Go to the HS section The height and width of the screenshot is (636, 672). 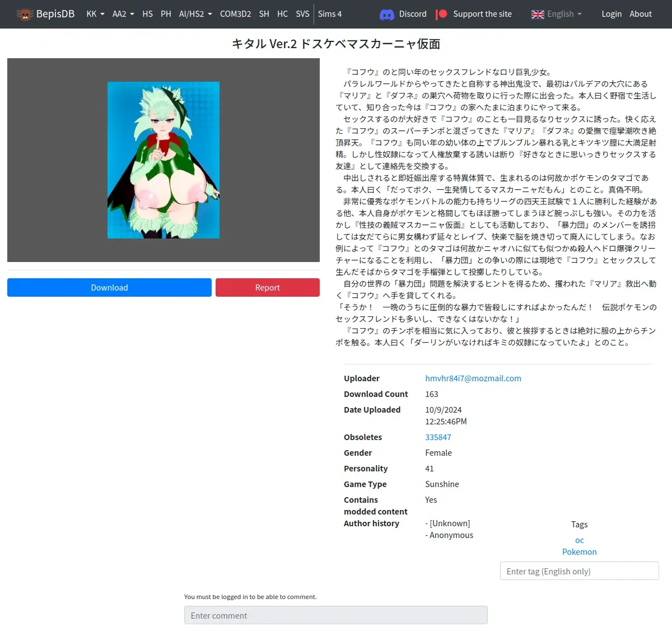click(148, 14)
